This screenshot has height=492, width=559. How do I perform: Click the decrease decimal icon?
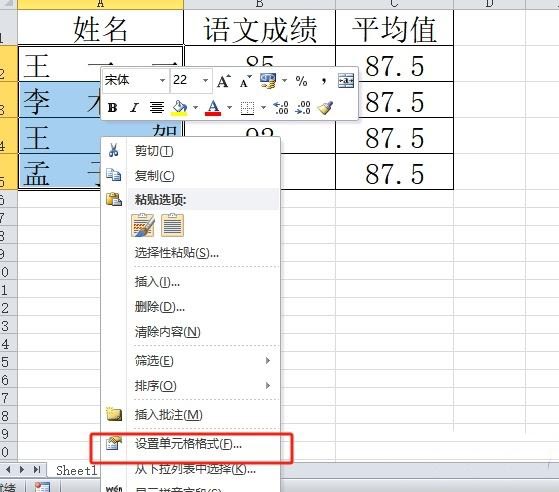[303, 107]
